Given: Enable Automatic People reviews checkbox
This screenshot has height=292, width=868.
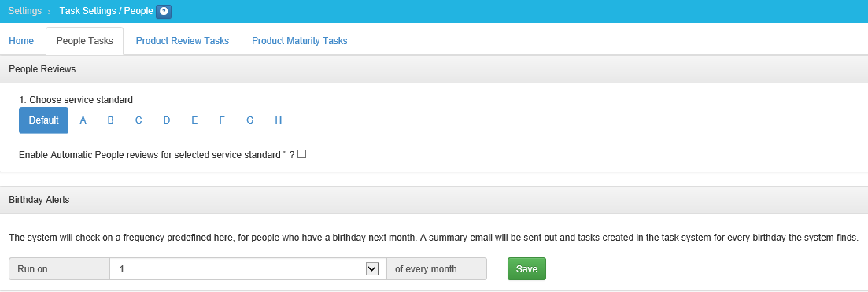Looking at the screenshot, I should (x=301, y=154).
